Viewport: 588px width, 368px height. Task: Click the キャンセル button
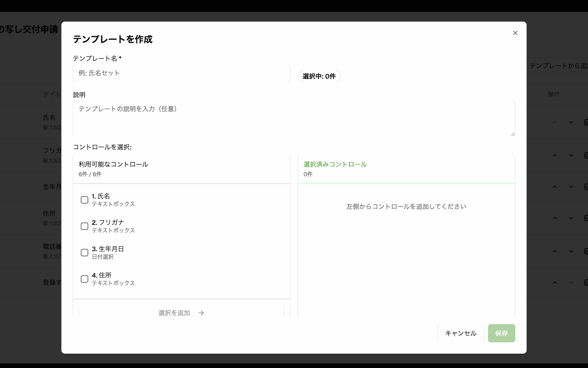pos(461,333)
